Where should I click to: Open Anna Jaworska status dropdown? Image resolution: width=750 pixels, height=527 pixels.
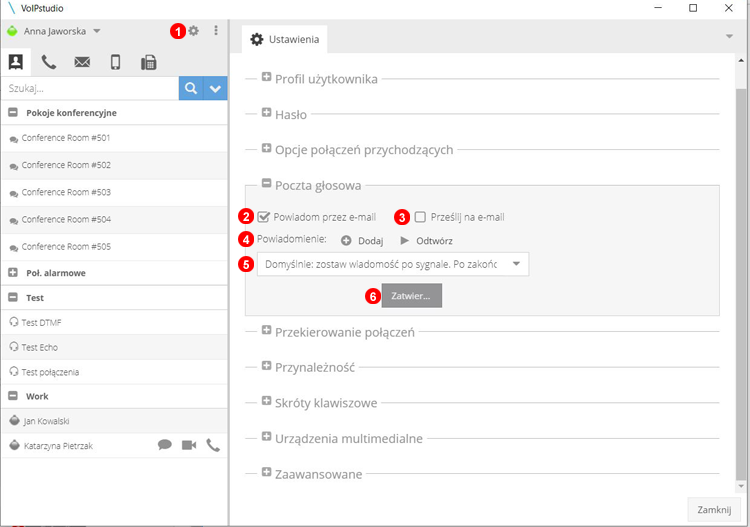pos(97,31)
